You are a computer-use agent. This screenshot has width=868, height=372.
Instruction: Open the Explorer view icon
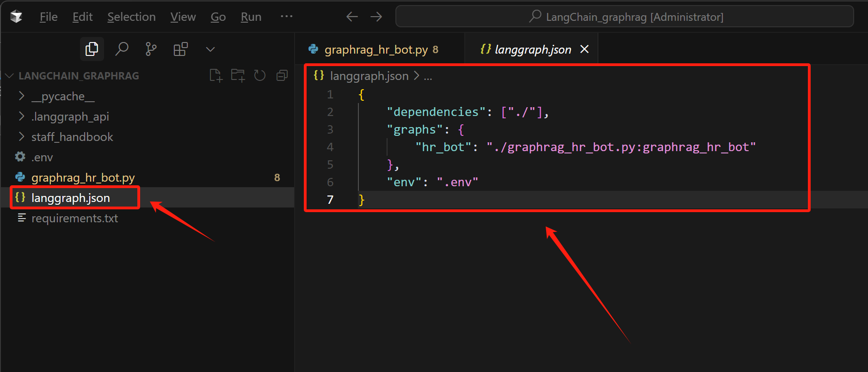coord(92,49)
